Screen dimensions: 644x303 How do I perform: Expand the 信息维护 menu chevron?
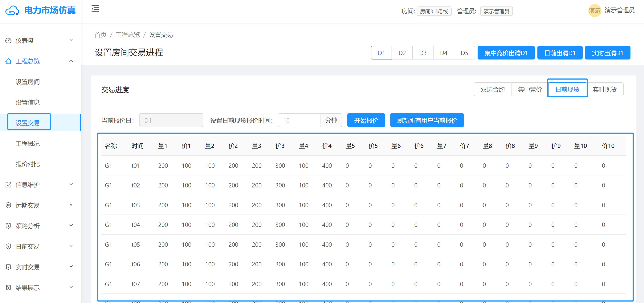coord(71,184)
